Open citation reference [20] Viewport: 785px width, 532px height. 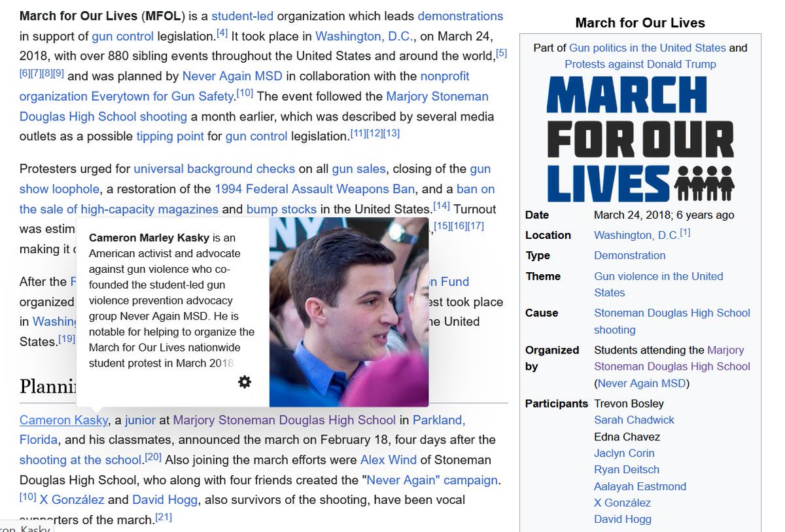tap(153, 457)
